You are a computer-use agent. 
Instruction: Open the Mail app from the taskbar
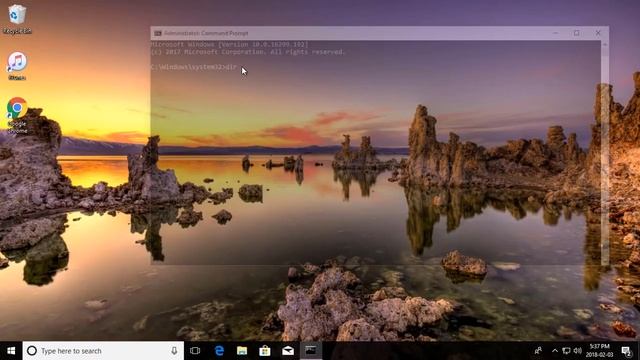click(288, 351)
